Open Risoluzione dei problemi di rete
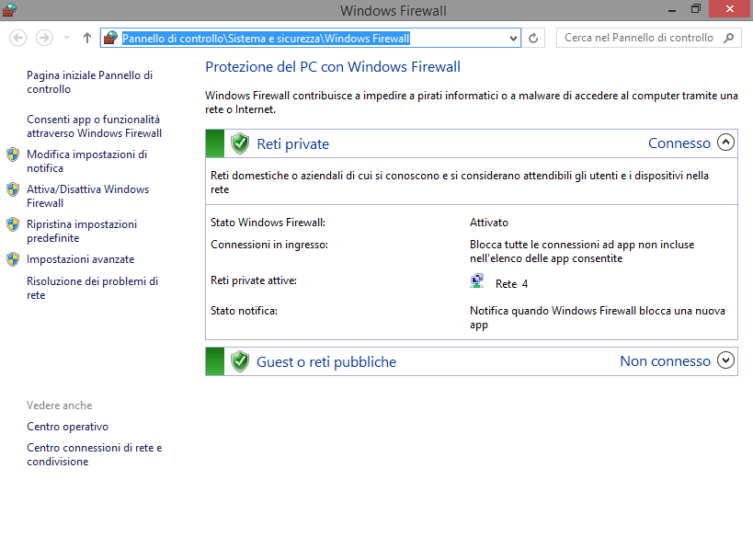The width and height of the screenshot is (753, 560). 92,288
